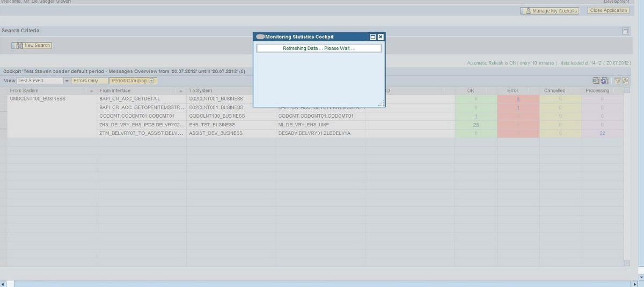The image size is (644, 287).
Task: Click the Error column header
Action: [x=513, y=91]
